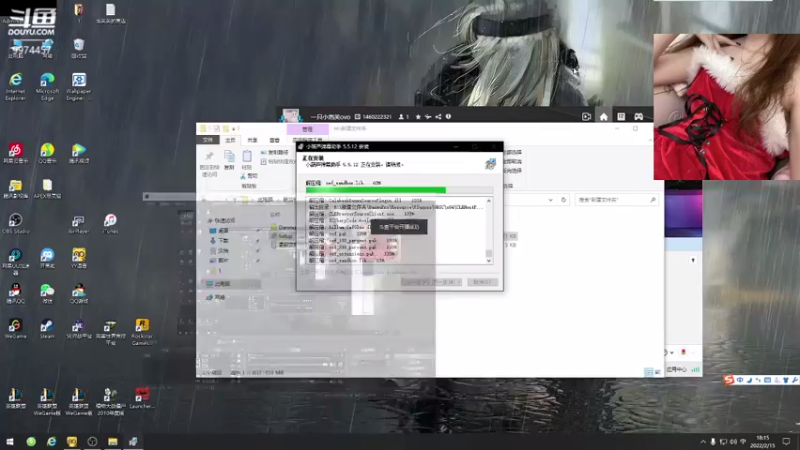Viewport: 800px width, 450px height.
Task: Launch iTunes from the desktop
Action: point(110,223)
